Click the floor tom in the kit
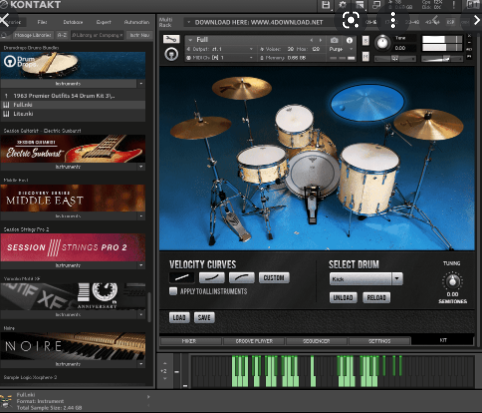 (x=369, y=179)
